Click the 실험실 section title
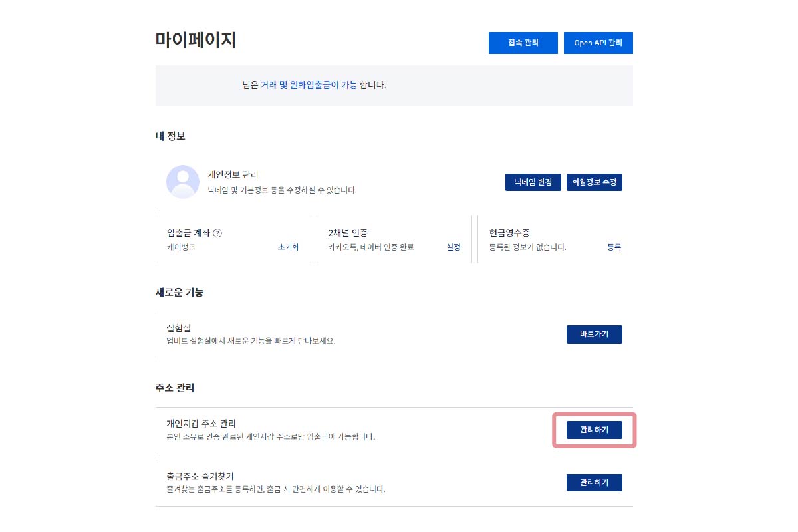Screen dimensions: 798x532 179,328
